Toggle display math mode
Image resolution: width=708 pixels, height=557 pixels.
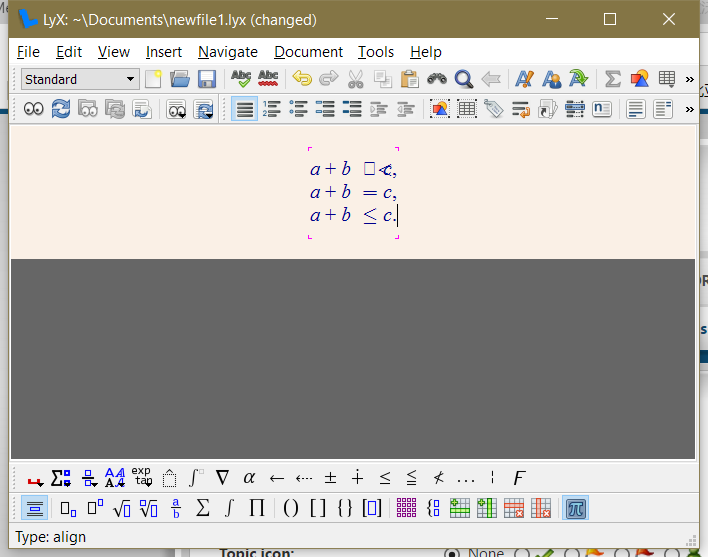[34, 508]
